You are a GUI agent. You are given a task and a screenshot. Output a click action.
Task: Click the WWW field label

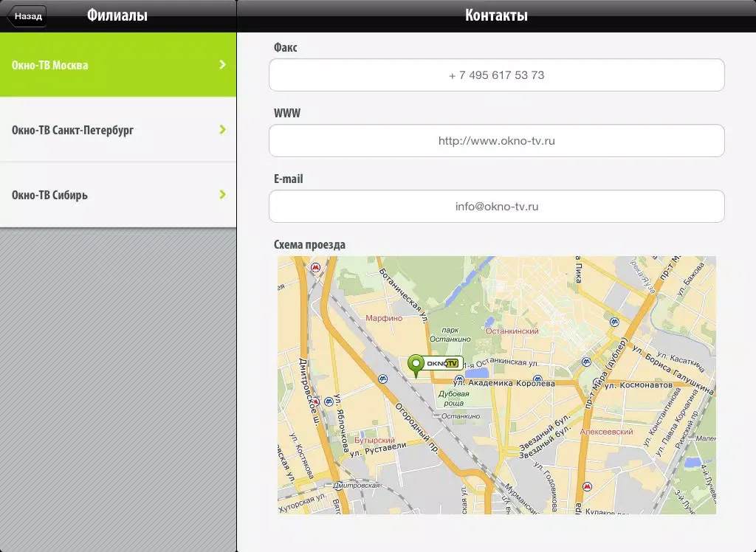click(x=287, y=114)
